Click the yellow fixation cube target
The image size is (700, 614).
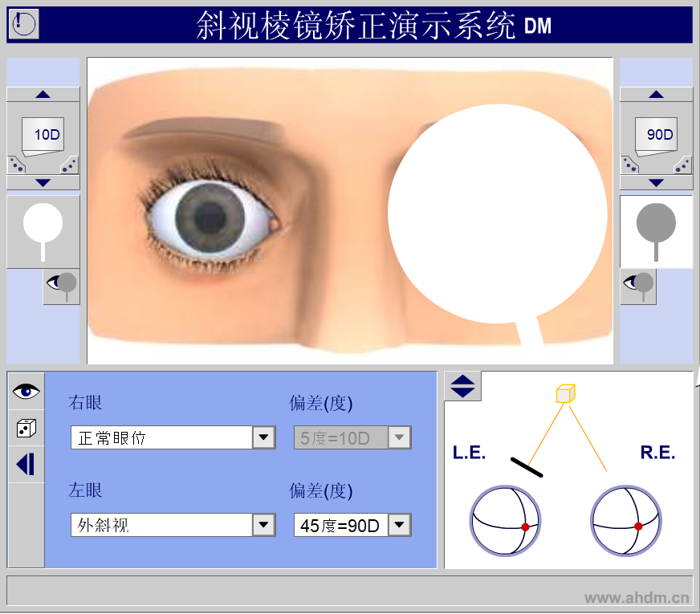566,393
